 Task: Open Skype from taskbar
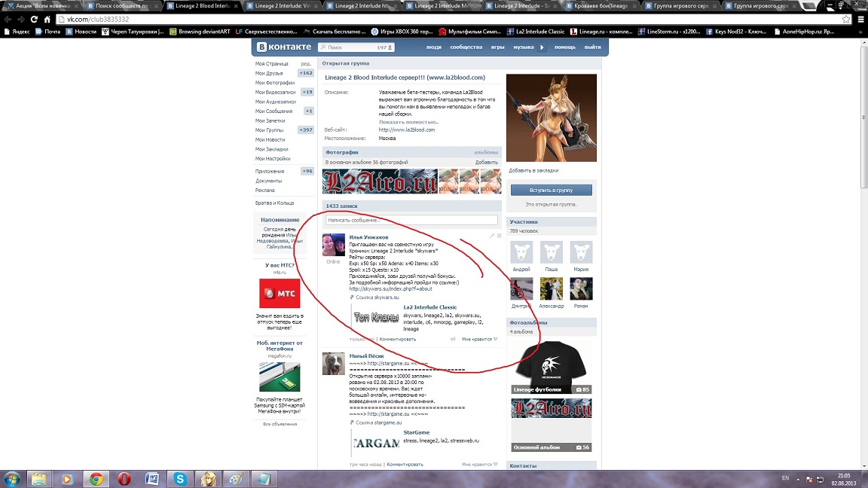(x=181, y=479)
